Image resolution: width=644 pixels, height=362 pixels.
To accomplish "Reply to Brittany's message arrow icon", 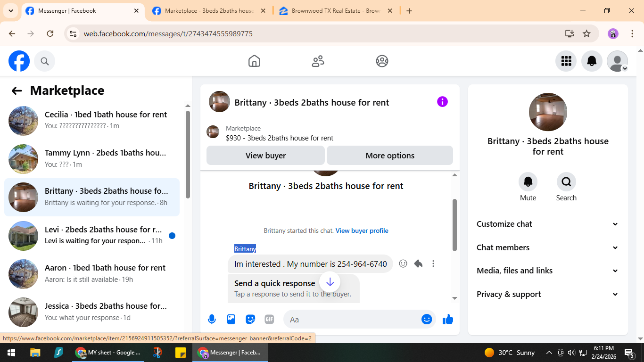I will pos(418,264).
